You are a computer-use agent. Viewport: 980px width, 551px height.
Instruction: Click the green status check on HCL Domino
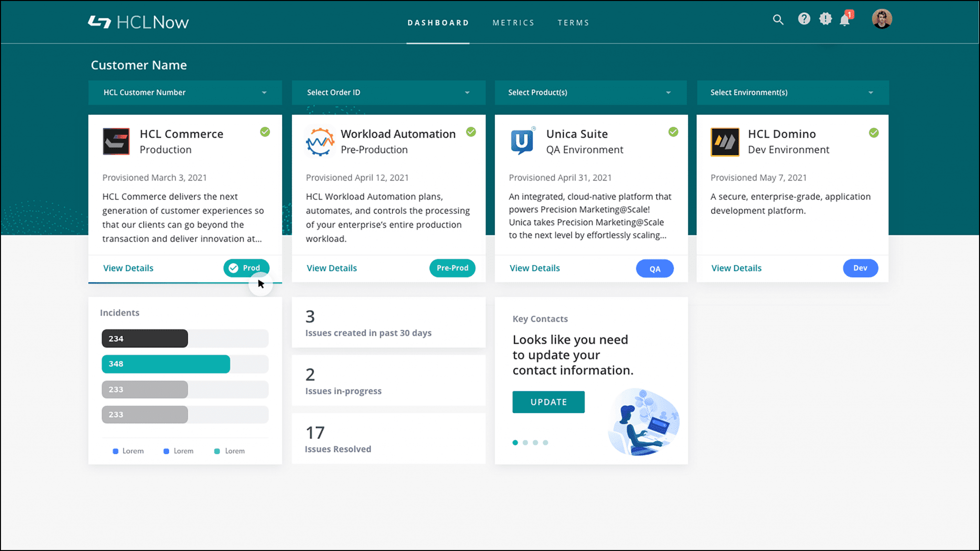pyautogui.click(x=874, y=133)
